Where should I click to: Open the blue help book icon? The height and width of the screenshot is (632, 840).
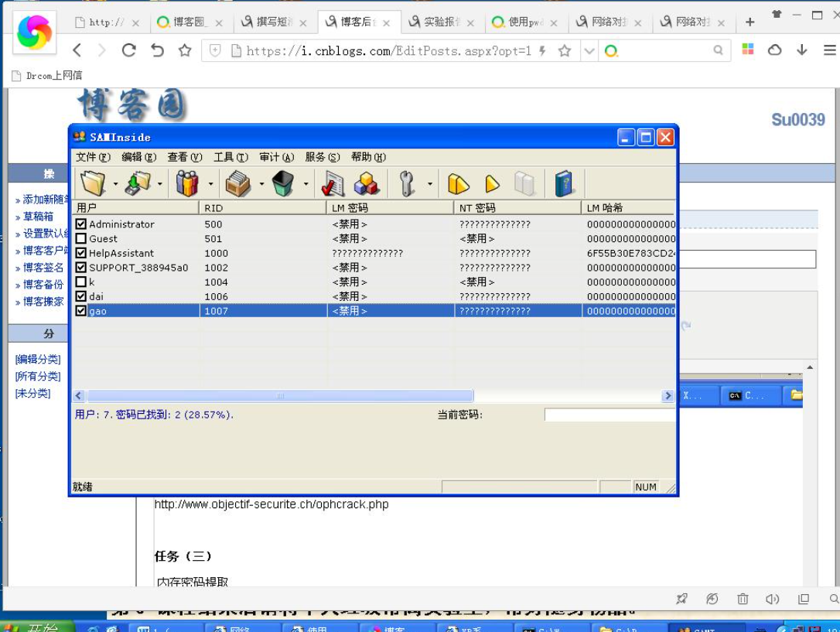[x=563, y=183]
